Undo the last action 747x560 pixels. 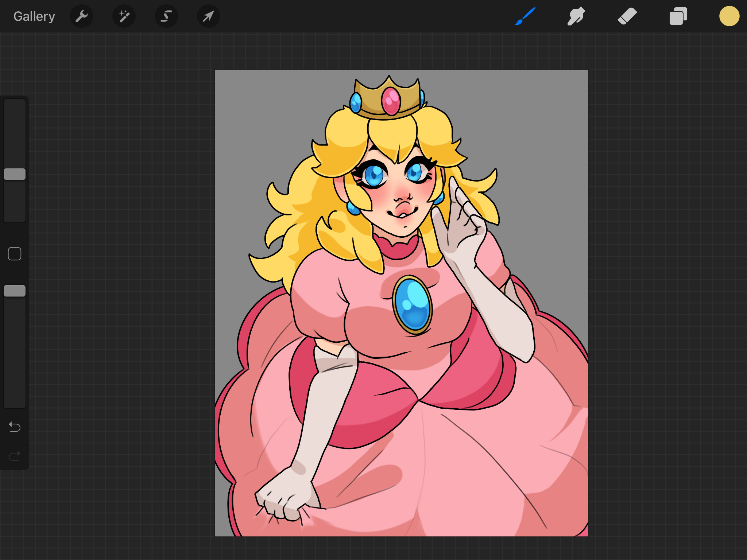15,427
